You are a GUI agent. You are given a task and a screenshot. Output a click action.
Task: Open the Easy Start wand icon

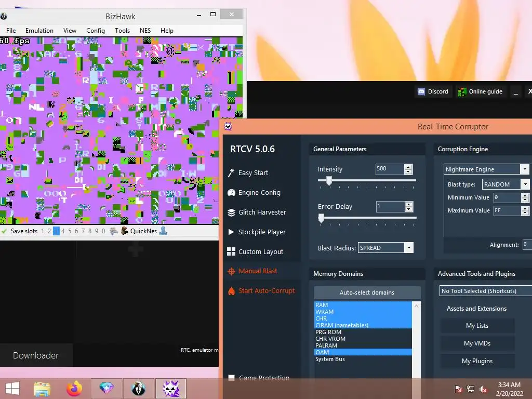231,172
